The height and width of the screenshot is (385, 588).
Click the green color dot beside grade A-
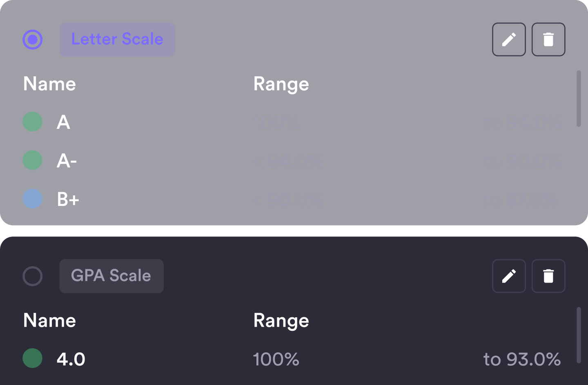[32, 161]
